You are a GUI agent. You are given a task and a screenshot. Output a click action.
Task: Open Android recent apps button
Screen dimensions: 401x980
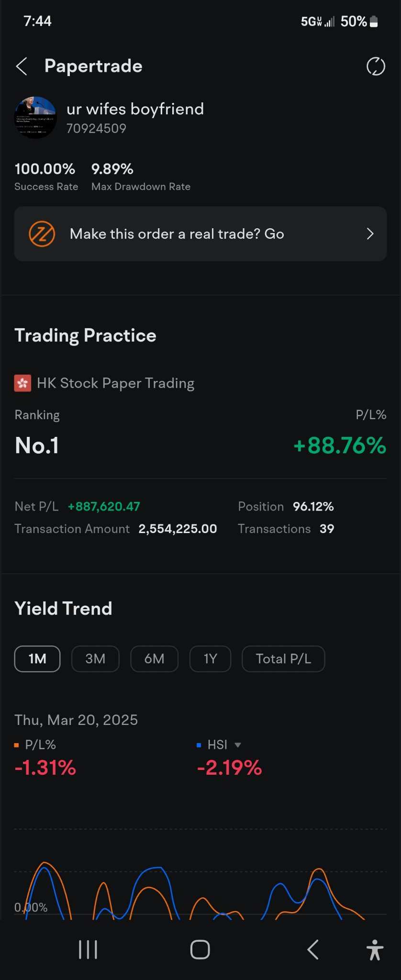tap(88, 949)
